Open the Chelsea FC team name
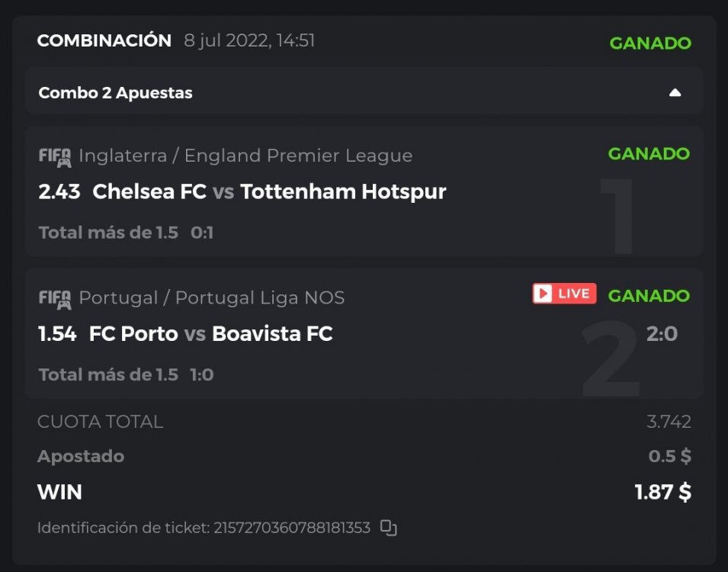 (x=149, y=192)
